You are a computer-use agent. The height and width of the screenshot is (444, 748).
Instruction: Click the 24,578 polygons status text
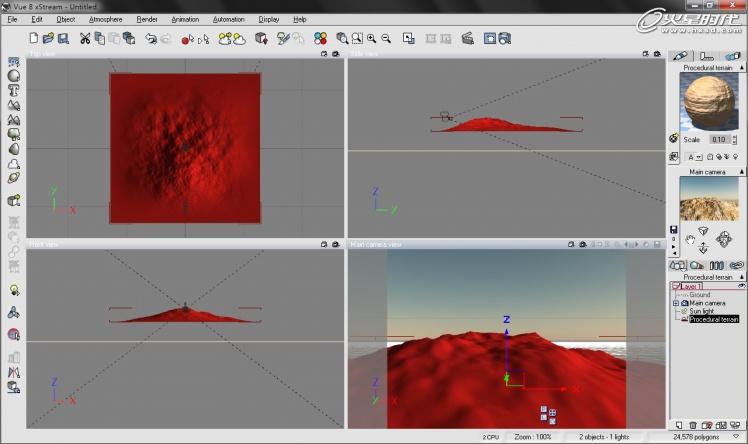696,437
